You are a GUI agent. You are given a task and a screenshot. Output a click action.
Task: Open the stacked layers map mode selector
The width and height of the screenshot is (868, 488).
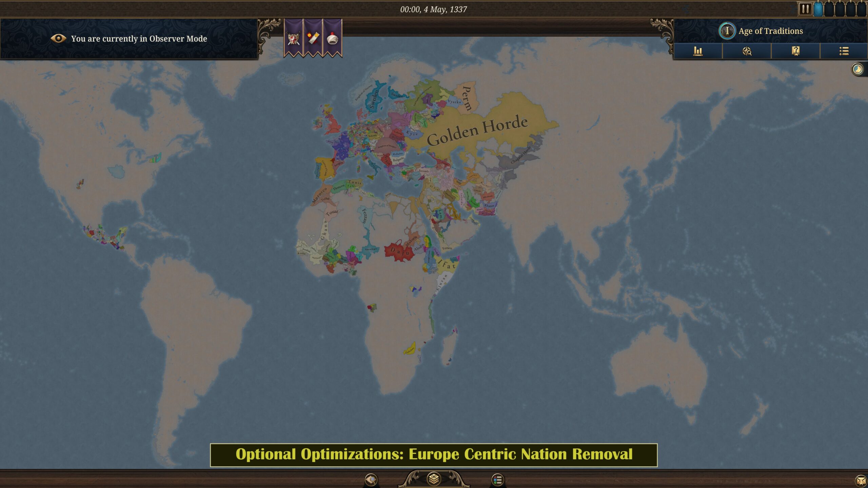click(x=434, y=479)
